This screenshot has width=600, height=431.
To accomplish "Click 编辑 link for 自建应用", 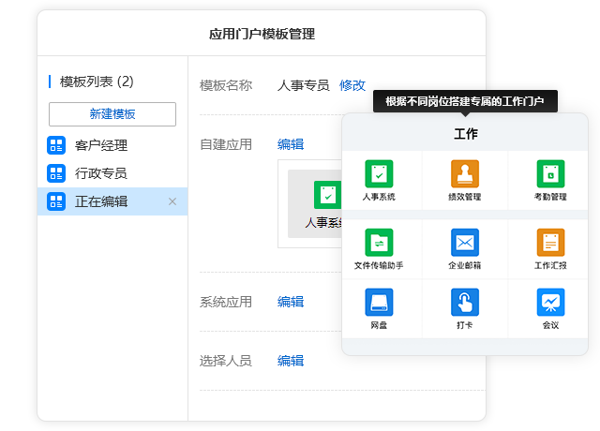I will (x=290, y=144).
